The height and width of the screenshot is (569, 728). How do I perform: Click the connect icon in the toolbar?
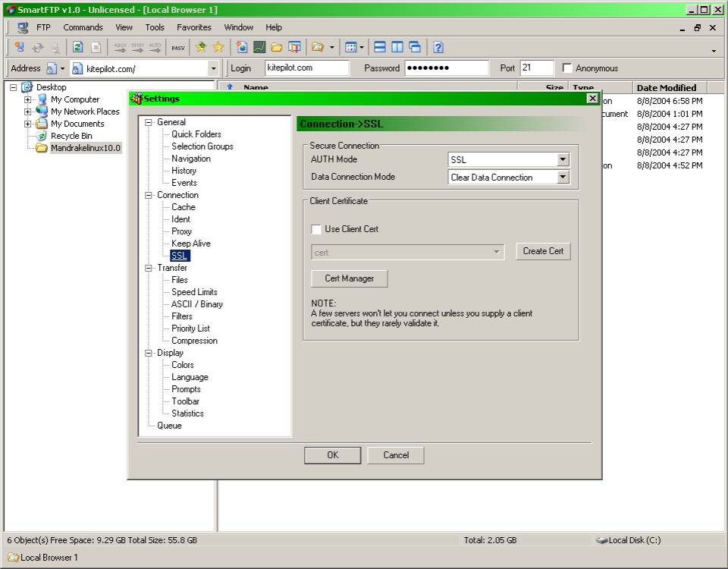click(x=19, y=47)
